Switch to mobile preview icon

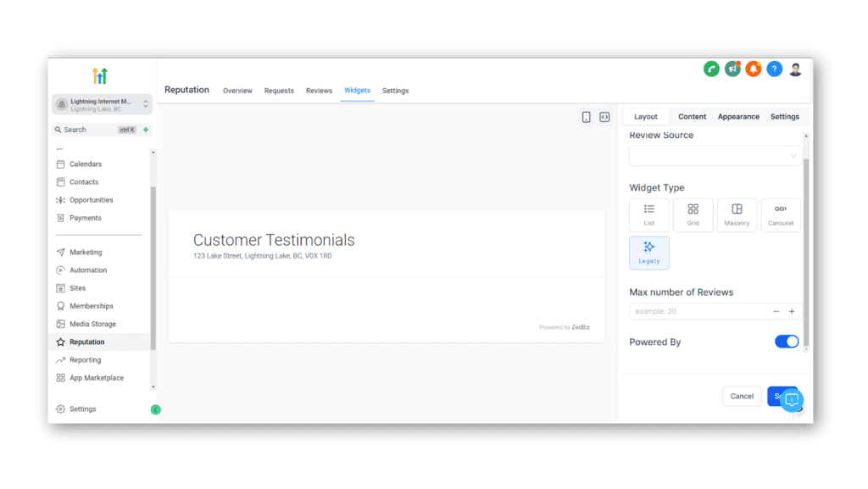tap(586, 117)
